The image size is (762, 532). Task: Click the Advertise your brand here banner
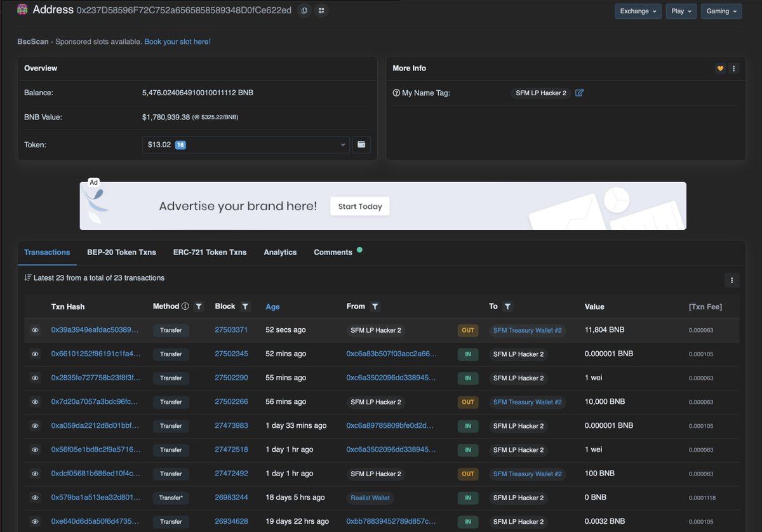click(383, 206)
